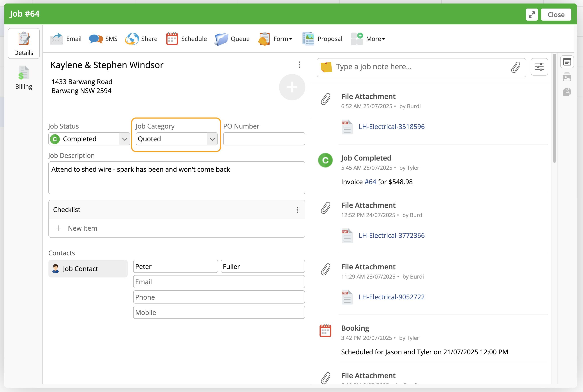
Task: Open the Job Status dropdown
Action: (x=89, y=139)
